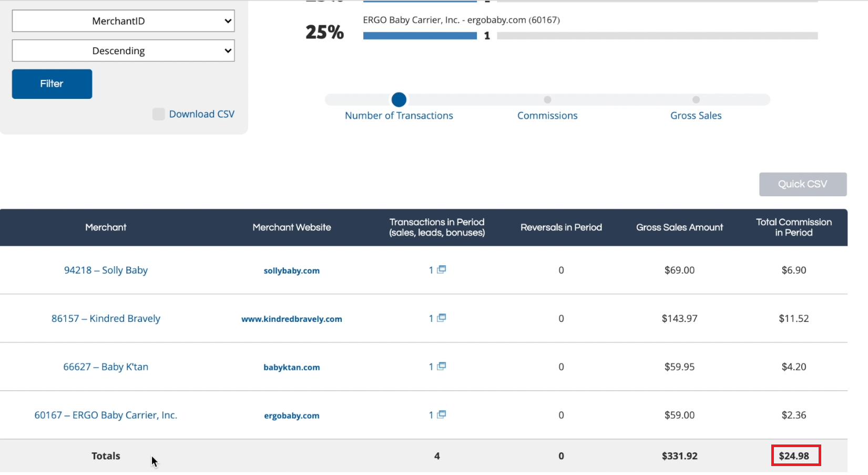Click the ERGO Baby Carrier blue chart bar
Viewport: 868px width, 475px height.
click(x=420, y=36)
